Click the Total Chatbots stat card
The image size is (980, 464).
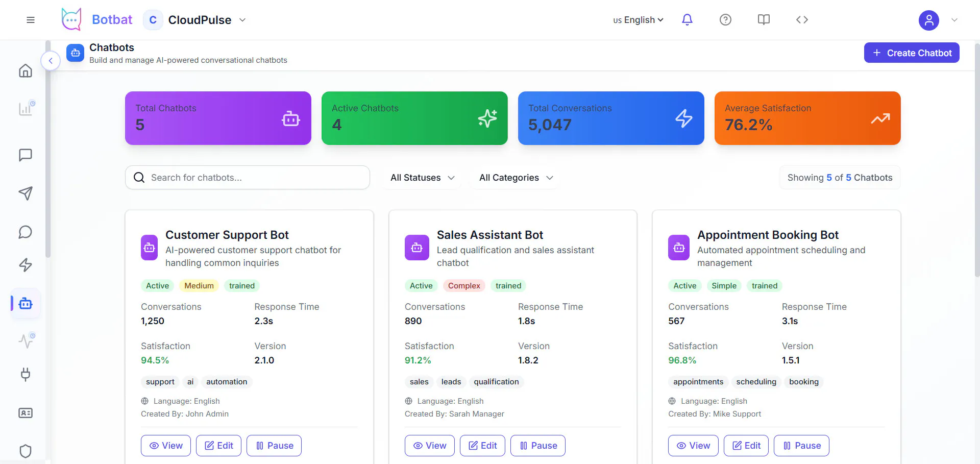coord(218,118)
